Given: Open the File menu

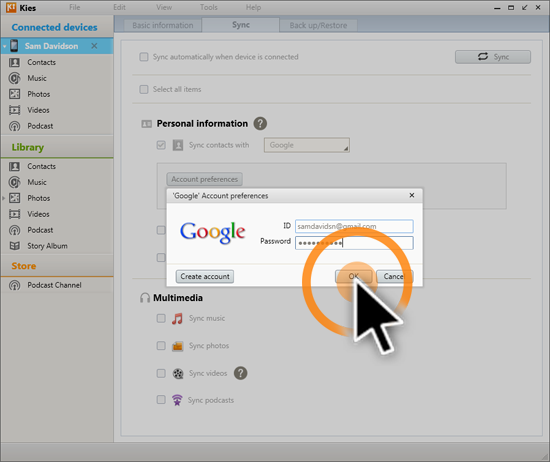Looking at the screenshot, I should (74, 7).
